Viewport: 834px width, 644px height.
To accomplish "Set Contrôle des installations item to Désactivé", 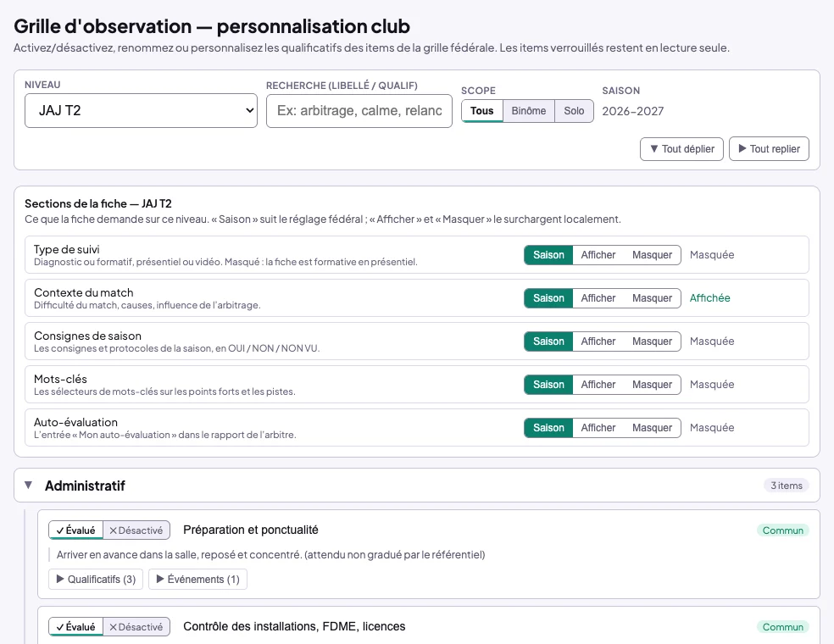I will [136, 627].
